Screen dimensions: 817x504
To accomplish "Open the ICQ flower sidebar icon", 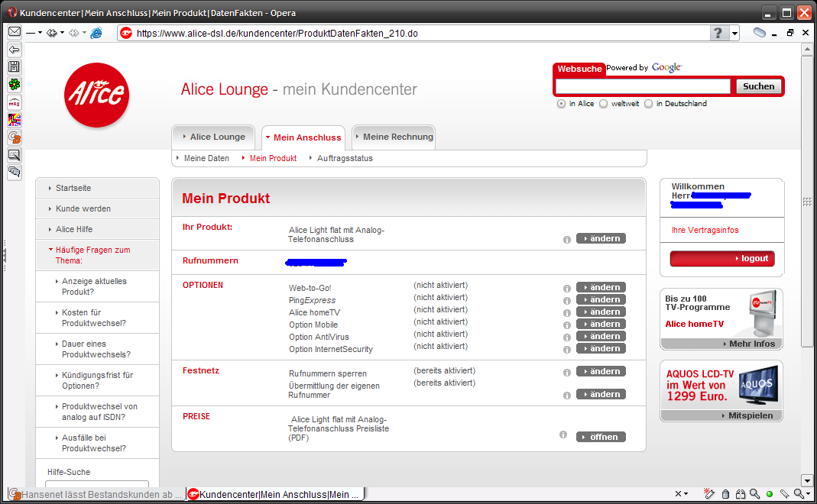I will pyautogui.click(x=14, y=84).
